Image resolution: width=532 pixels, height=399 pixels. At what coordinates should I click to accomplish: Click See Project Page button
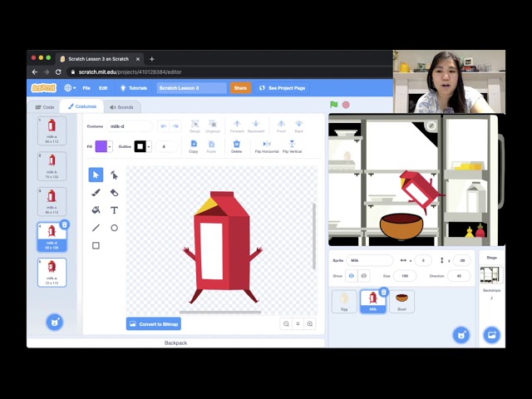pos(282,88)
